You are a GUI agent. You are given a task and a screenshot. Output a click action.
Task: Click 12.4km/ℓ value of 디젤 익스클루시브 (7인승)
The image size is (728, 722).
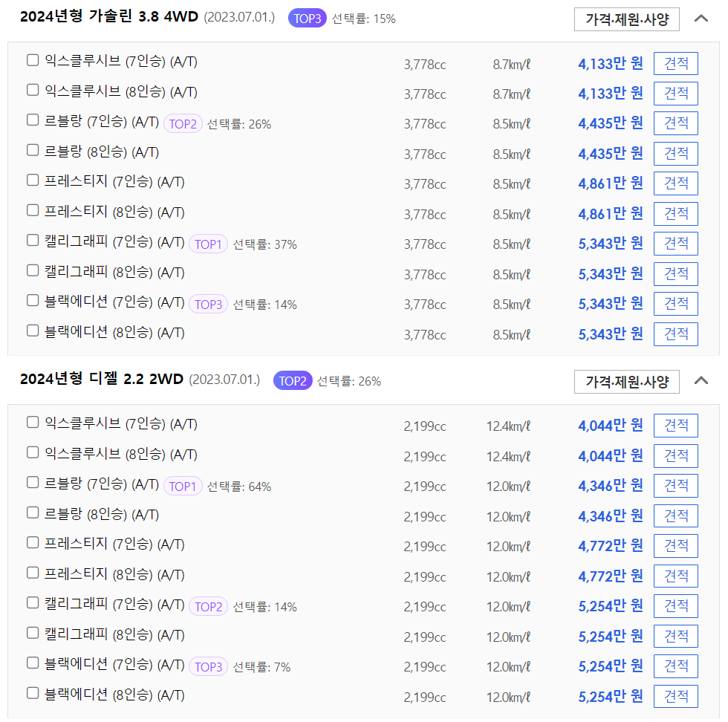click(508, 426)
